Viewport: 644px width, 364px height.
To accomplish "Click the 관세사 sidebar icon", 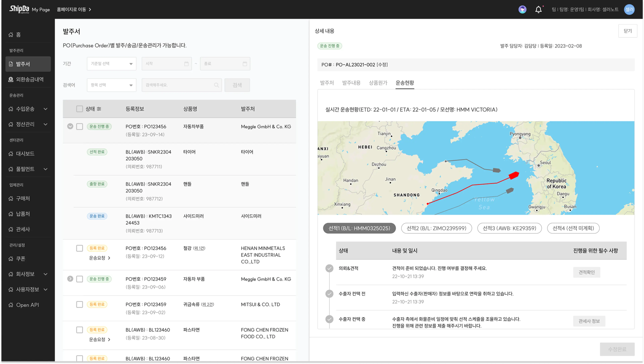I will (x=11, y=229).
